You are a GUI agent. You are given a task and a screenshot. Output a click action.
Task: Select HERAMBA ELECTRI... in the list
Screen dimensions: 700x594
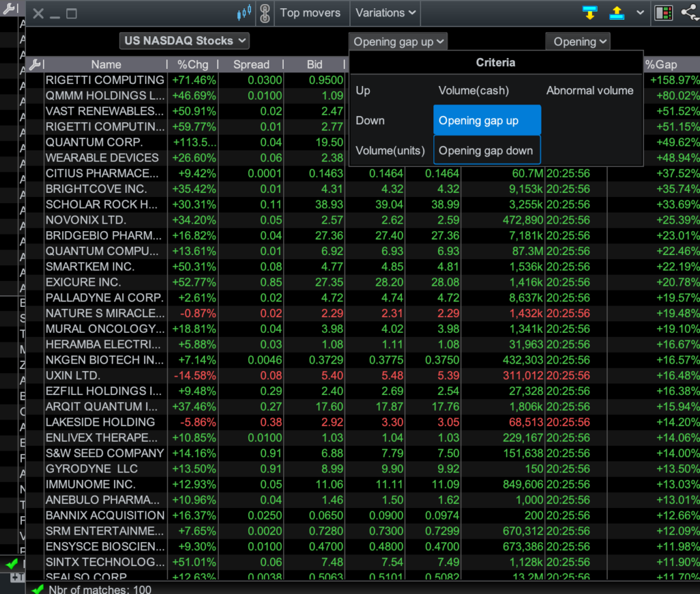tap(103, 345)
